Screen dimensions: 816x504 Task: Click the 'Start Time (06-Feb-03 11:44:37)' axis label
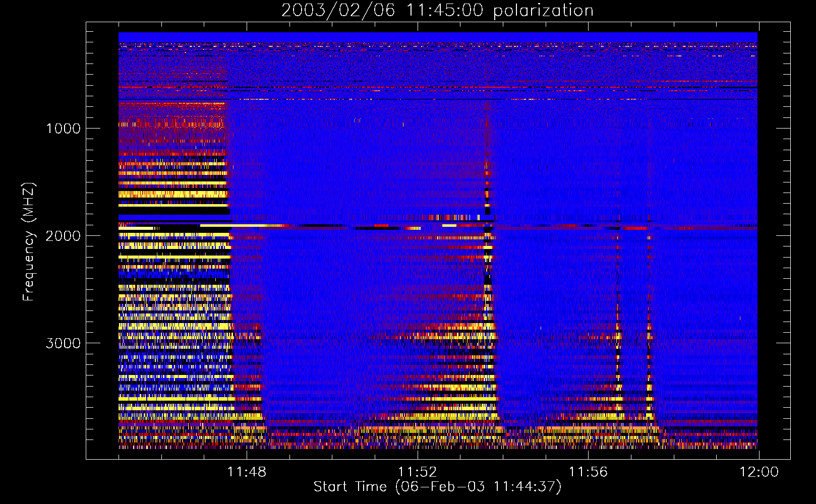(x=437, y=487)
